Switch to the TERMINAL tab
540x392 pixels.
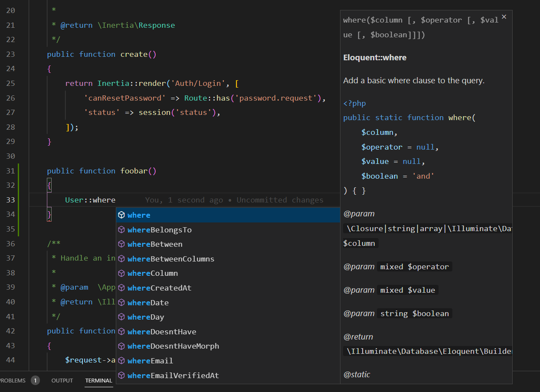[x=98, y=380]
